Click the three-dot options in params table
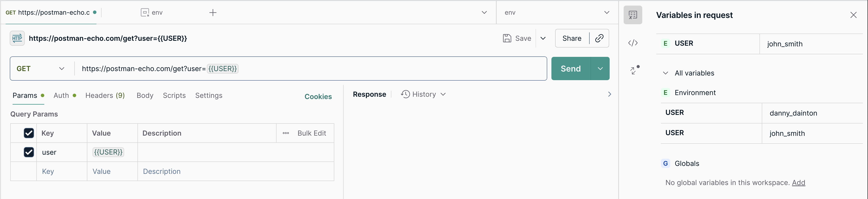The width and height of the screenshot is (868, 199). coord(286,133)
